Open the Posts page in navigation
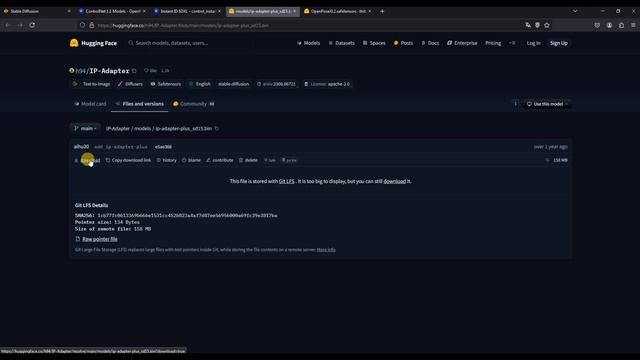The width and height of the screenshot is (640, 360). click(x=403, y=43)
